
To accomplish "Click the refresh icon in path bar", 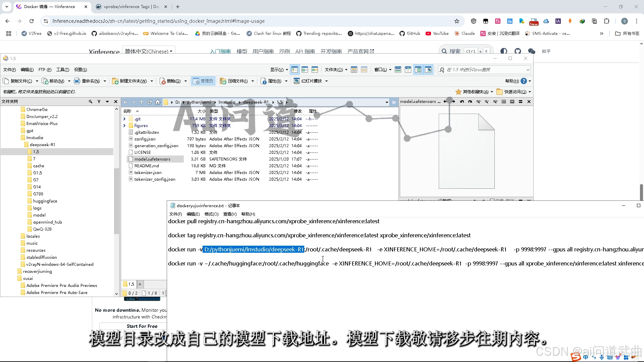I will [x=150, y=102].
